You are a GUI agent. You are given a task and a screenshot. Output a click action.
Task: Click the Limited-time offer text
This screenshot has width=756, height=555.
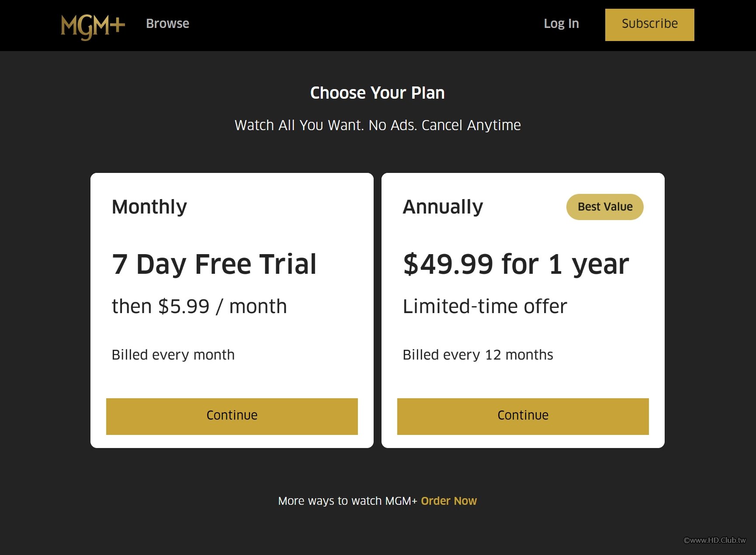[485, 306]
